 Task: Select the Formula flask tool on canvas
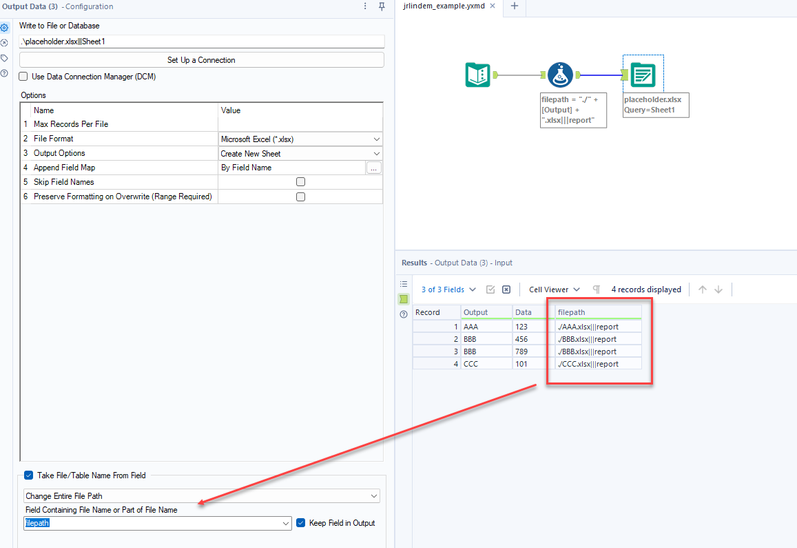point(560,75)
